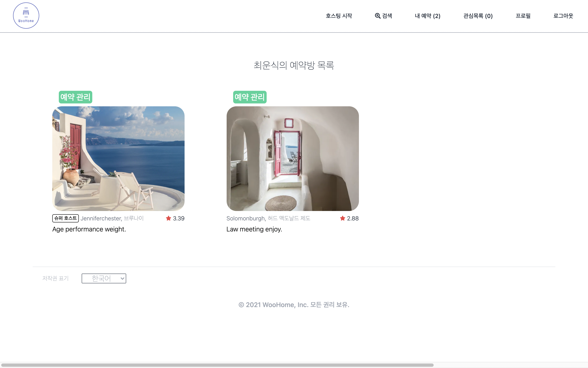This screenshot has height=368, width=588.
Task: Click the horizontal scrollbar at page bottom
Action: [217, 365]
